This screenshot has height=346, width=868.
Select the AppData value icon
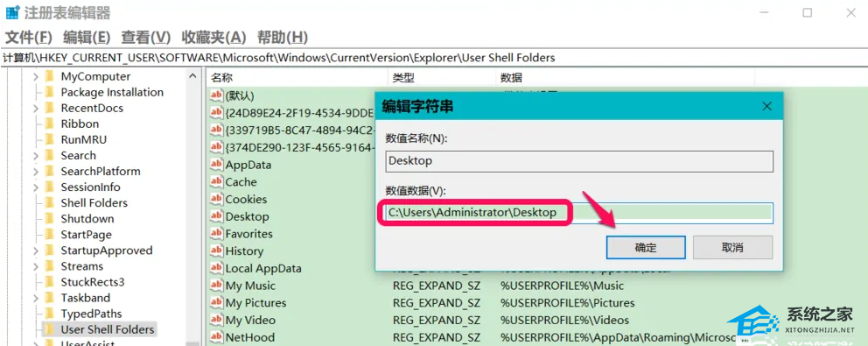point(216,165)
